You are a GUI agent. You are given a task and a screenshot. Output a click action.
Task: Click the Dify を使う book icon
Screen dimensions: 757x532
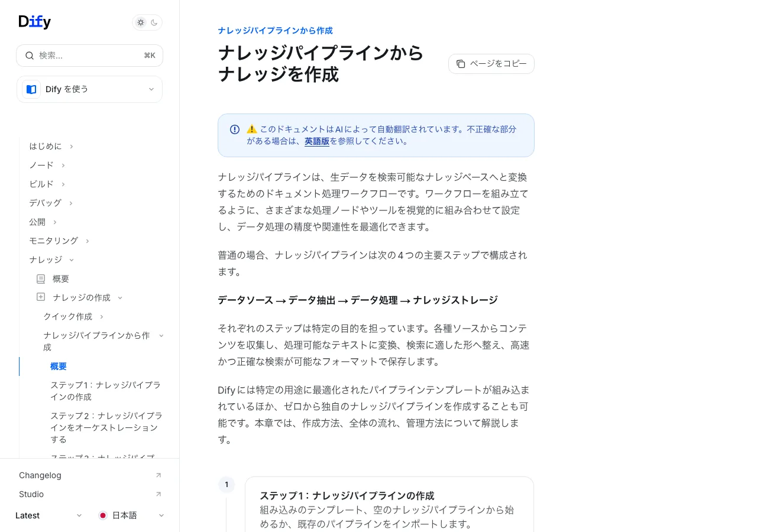coord(31,89)
